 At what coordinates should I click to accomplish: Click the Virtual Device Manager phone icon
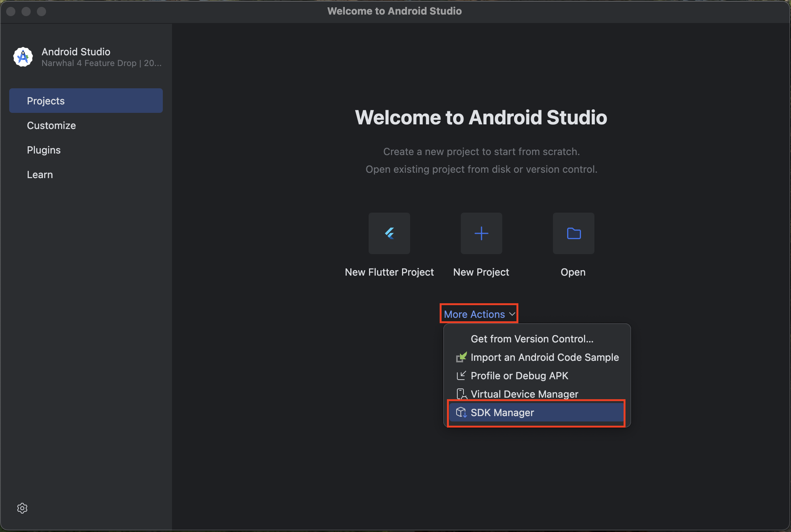tap(461, 394)
